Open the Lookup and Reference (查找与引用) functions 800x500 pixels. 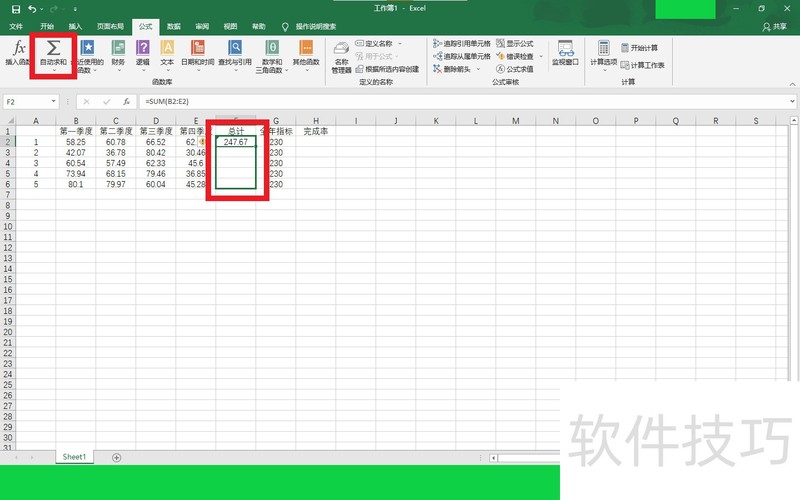(235, 56)
